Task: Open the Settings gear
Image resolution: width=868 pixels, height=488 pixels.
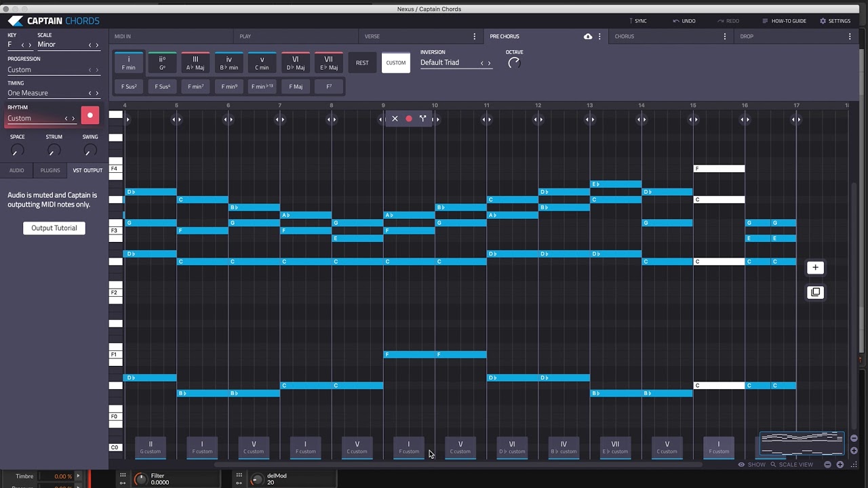Action: click(x=835, y=21)
